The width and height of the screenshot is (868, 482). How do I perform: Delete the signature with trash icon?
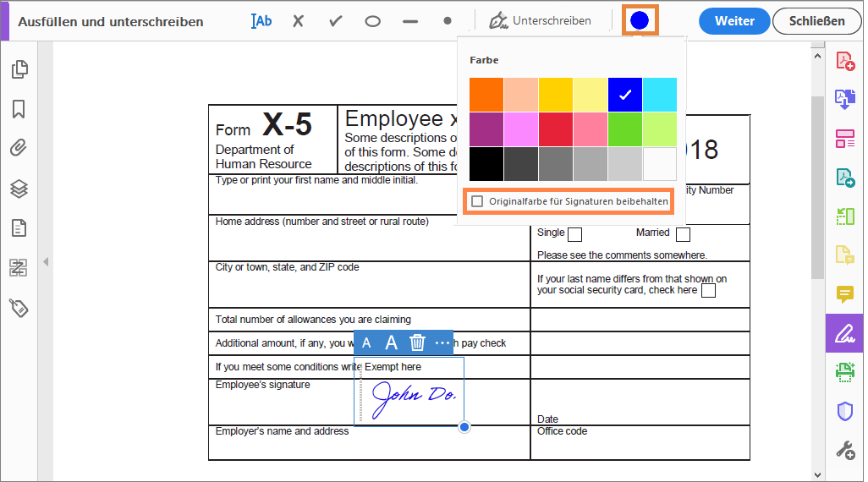pyautogui.click(x=417, y=342)
